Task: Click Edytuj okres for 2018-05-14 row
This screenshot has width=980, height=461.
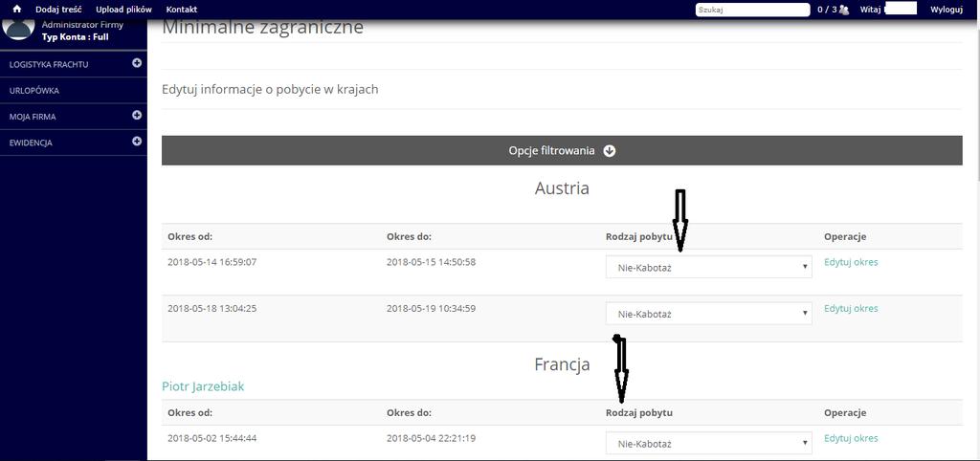Action: click(851, 262)
